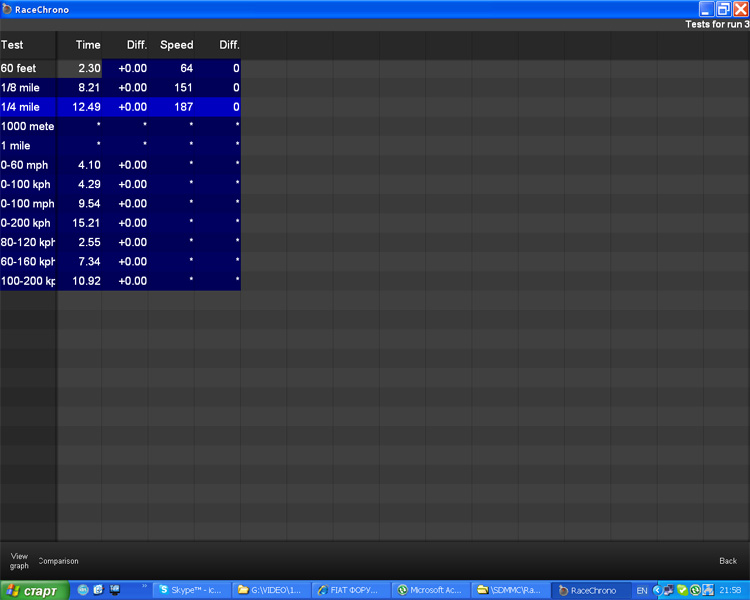750x600 pixels.
Task: Select the 0-100 kph test row
Action: (27, 185)
